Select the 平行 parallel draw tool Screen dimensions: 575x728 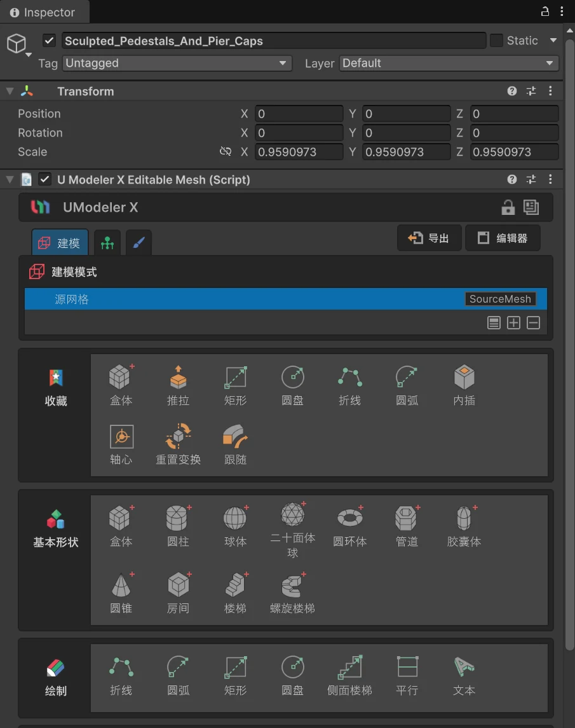pyautogui.click(x=407, y=675)
